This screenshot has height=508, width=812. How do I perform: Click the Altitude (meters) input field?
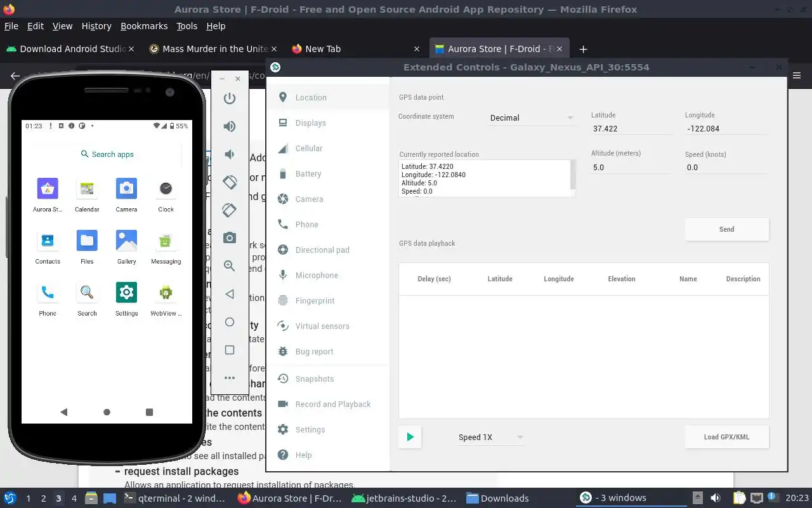click(631, 168)
